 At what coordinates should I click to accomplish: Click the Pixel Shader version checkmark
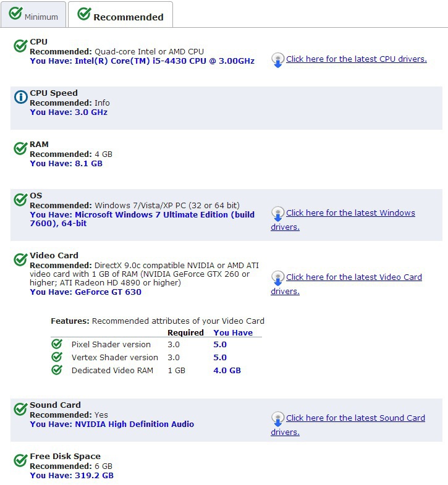pyautogui.click(x=57, y=344)
